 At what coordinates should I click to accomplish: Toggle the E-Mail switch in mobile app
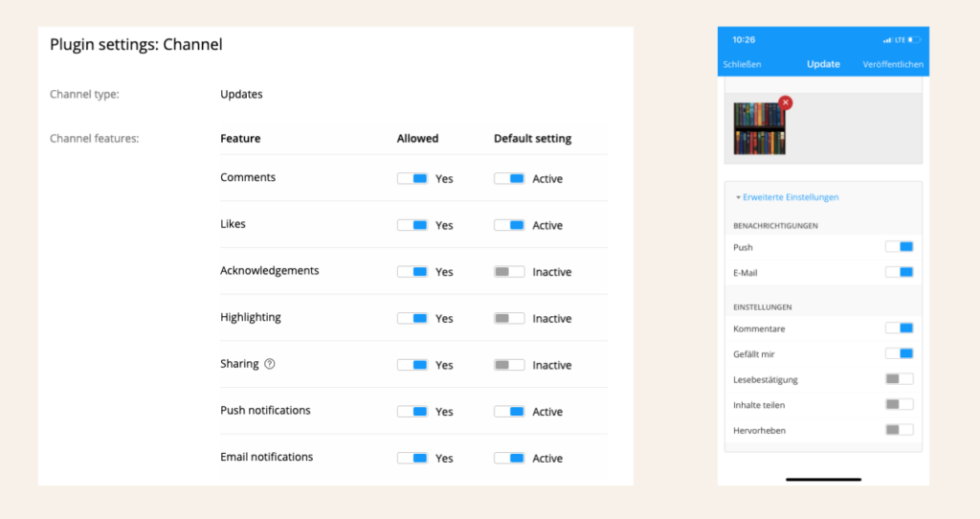click(x=900, y=272)
